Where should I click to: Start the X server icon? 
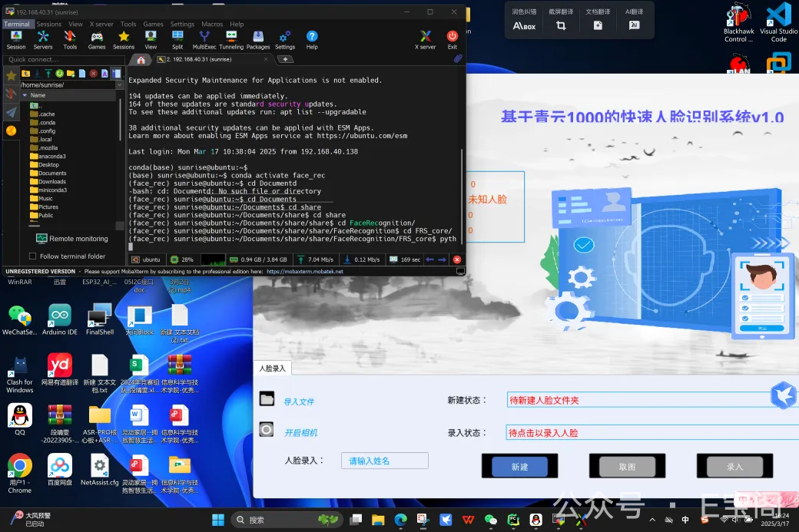tap(425, 38)
